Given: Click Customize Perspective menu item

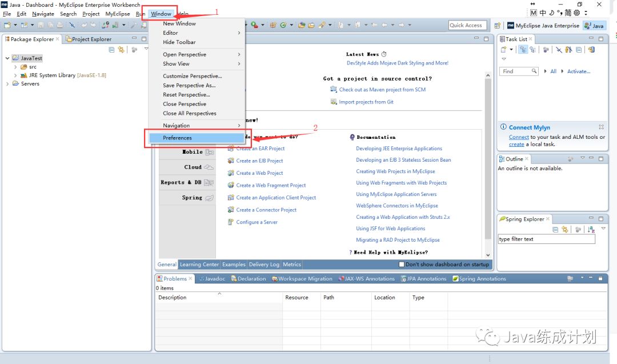Looking at the screenshot, I should [x=197, y=76].
